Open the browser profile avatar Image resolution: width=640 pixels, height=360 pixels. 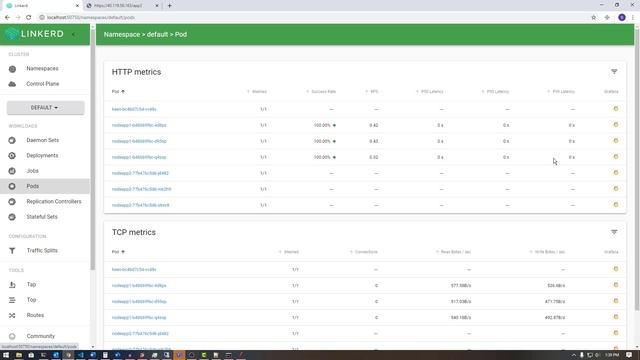click(622, 18)
